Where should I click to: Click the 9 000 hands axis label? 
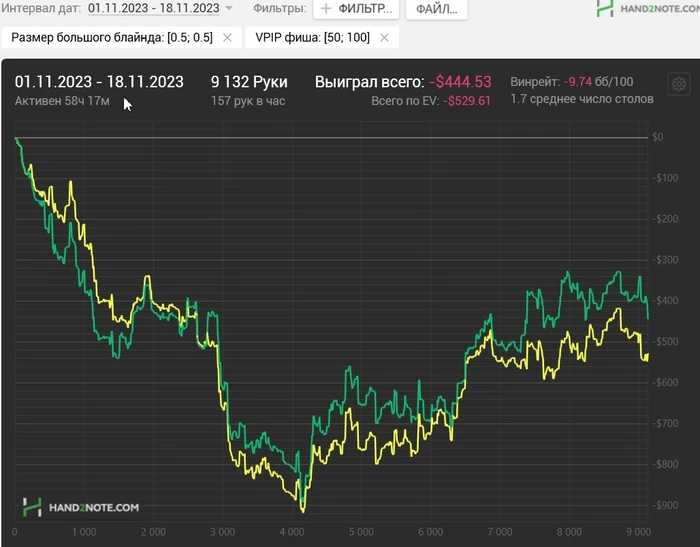pos(638,532)
